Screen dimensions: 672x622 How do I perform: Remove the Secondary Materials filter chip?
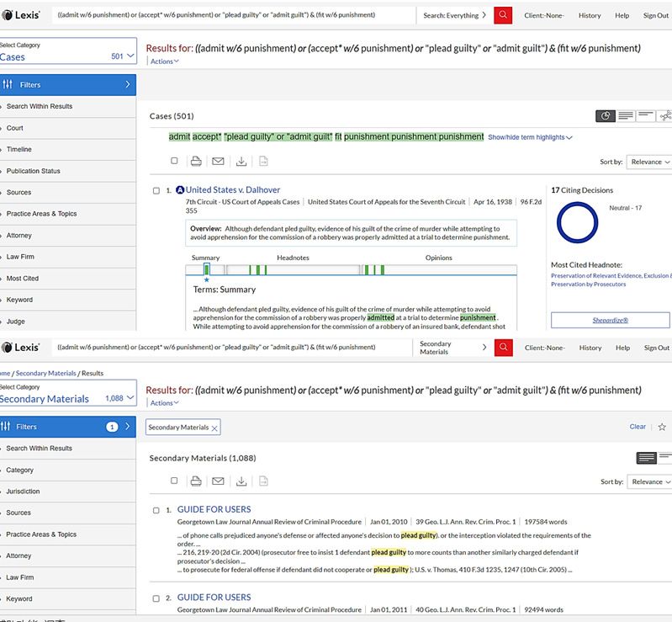214,428
